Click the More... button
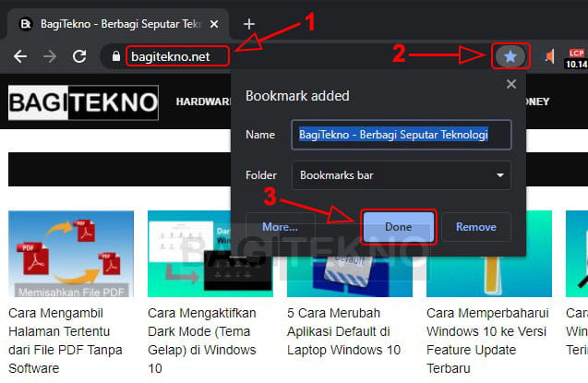The height and width of the screenshot is (383, 588). point(280,227)
